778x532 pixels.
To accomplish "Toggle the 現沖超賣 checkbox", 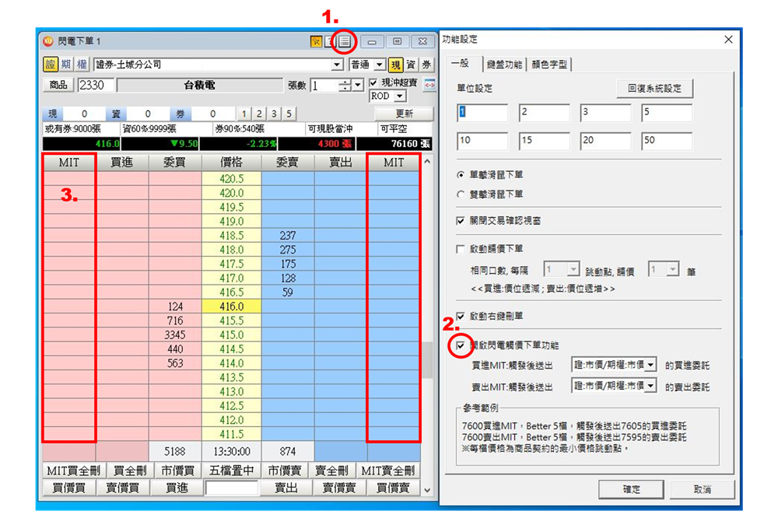I will (374, 82).
